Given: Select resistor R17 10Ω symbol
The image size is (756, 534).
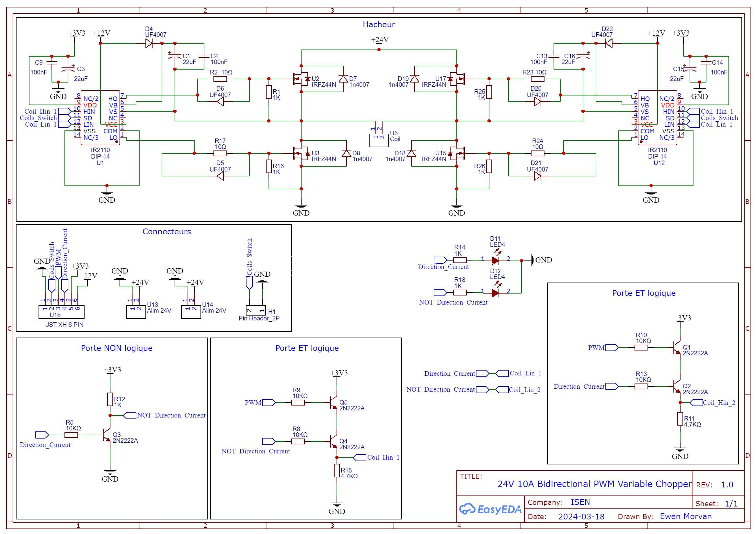Looking at the screenshot, I should click(220, 153).
